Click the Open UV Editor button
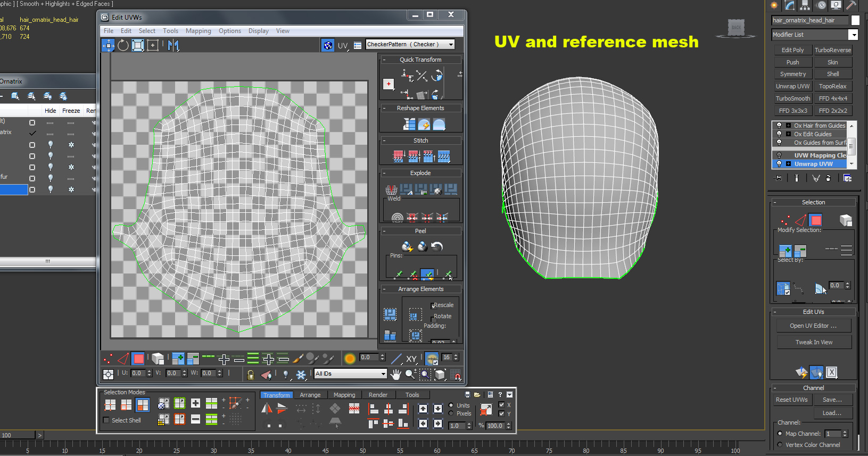Screen dimensions: 868x456 (813, 326)
